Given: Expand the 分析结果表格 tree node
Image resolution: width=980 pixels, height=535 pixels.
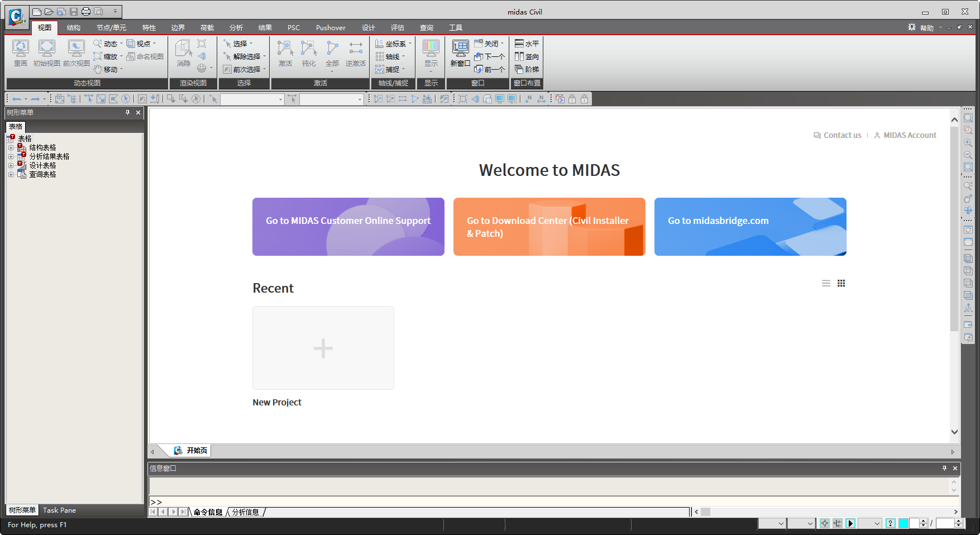Looking at the screenshot, I should point(11,157).
